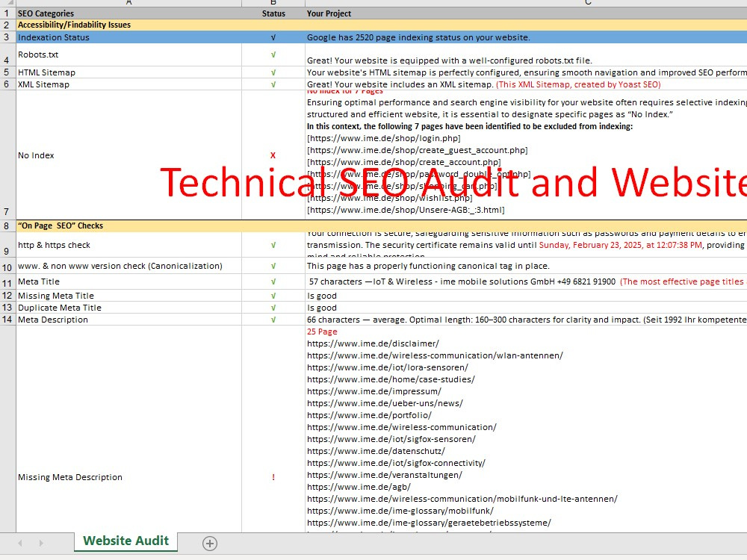This screenshot has width=747, height=560.
Task: Click the 'Status' header cell
Action: point(273,13)
